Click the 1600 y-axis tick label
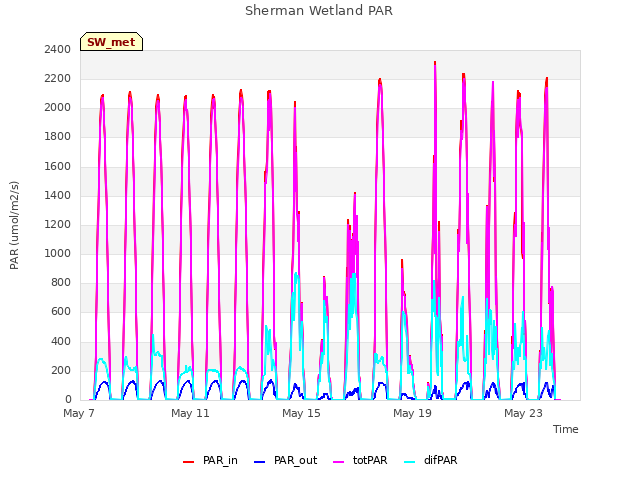Viewport: 640px width, 480px height. 58,166
